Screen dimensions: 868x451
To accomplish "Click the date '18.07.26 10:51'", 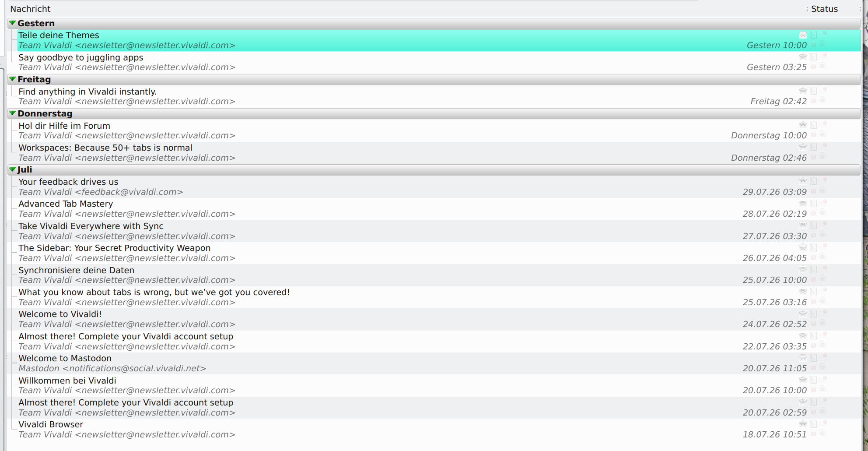I will (x=774, y=434).
